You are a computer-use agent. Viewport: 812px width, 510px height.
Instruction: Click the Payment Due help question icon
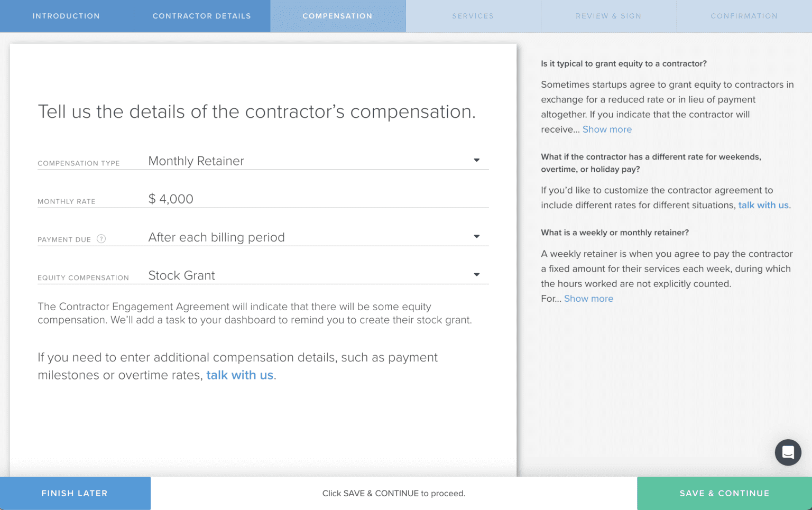click(101, 239)
